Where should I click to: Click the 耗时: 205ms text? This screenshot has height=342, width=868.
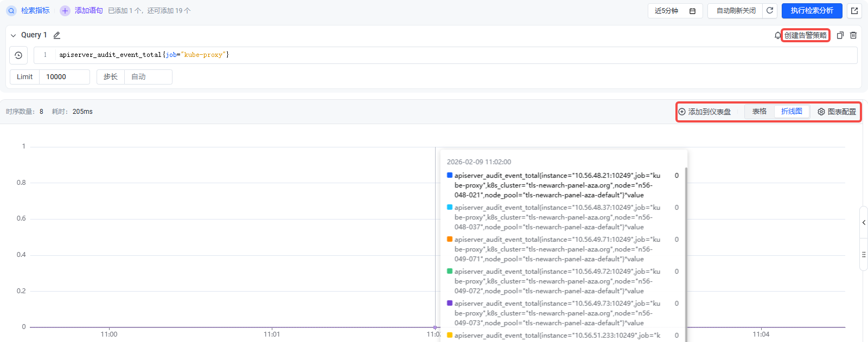click(x=72, y=112)
